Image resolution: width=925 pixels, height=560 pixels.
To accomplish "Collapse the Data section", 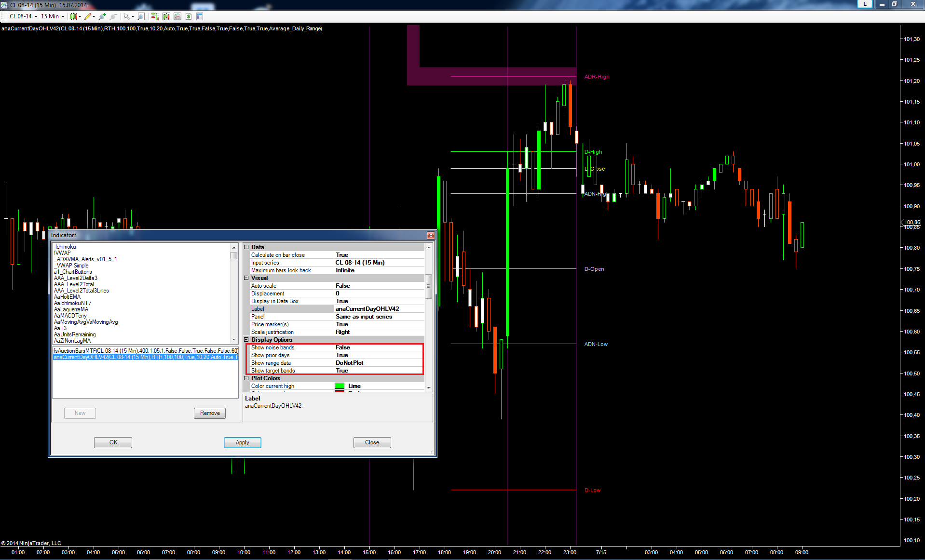I will coord(246,247).
